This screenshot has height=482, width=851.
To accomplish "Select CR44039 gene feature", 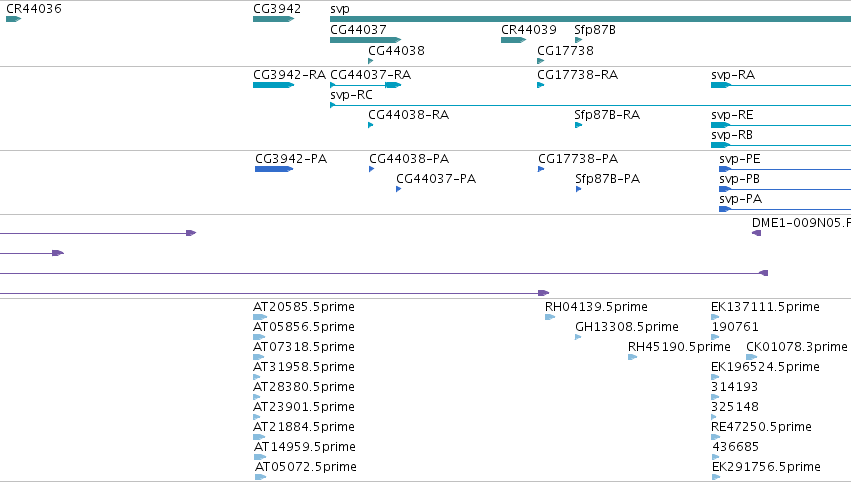I will (513, 40).
